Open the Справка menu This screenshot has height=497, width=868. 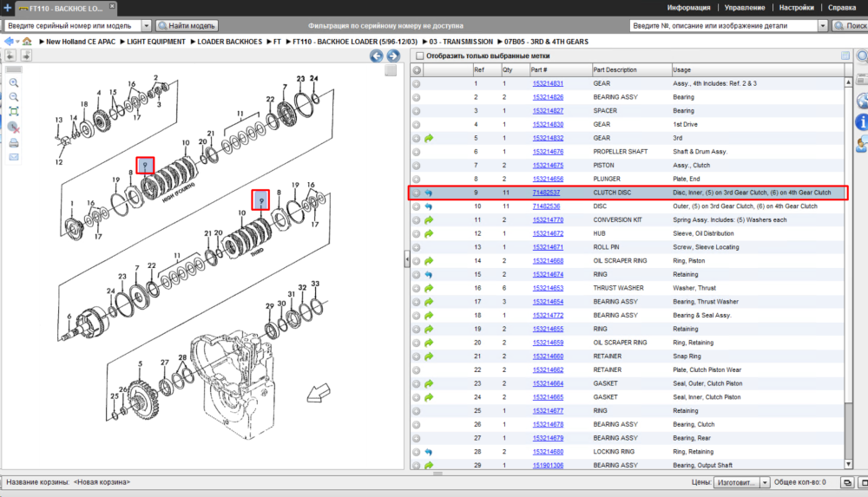pos(842,8)
